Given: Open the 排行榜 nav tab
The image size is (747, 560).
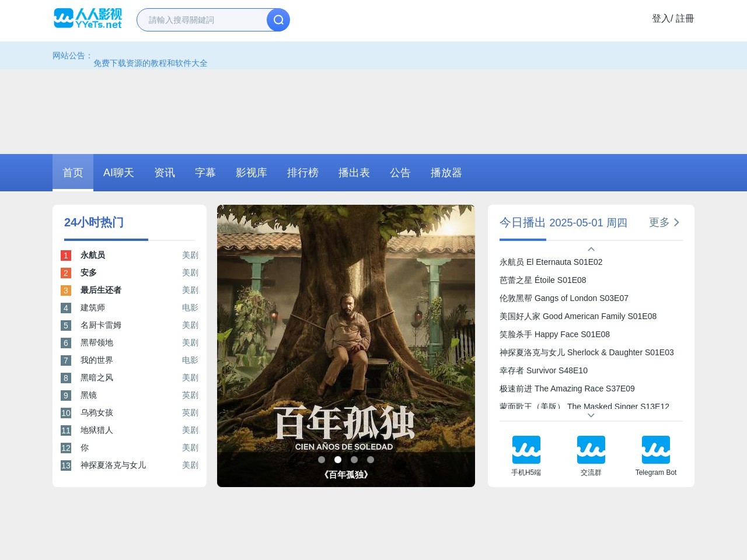Looking at the screenshot, I should coord(303,173).
